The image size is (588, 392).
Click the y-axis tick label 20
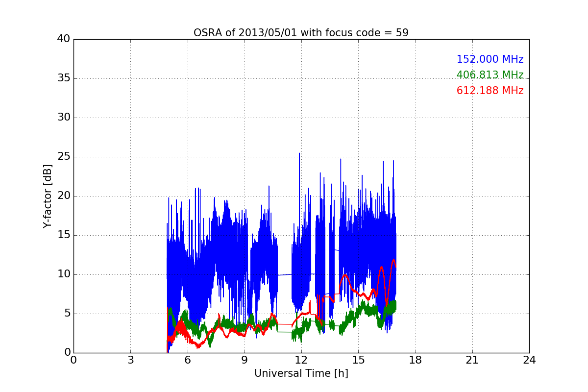coord(64,196)
